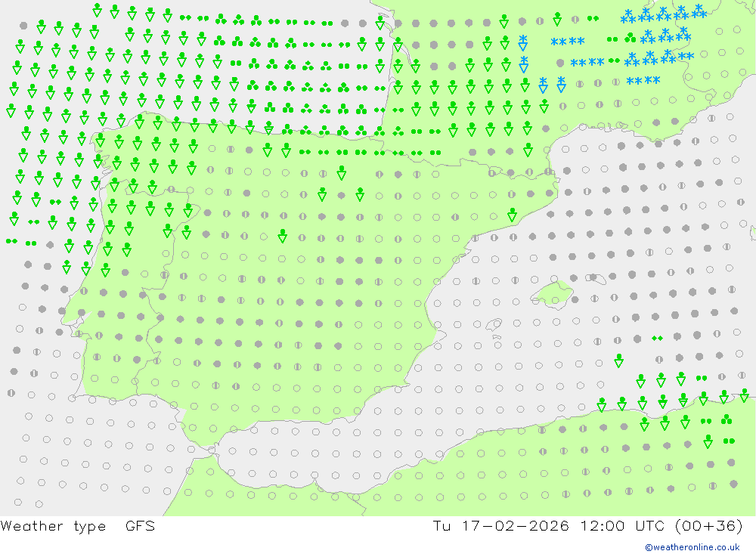
Task: Click the 'GFS' model label
Action: point(140,525)
